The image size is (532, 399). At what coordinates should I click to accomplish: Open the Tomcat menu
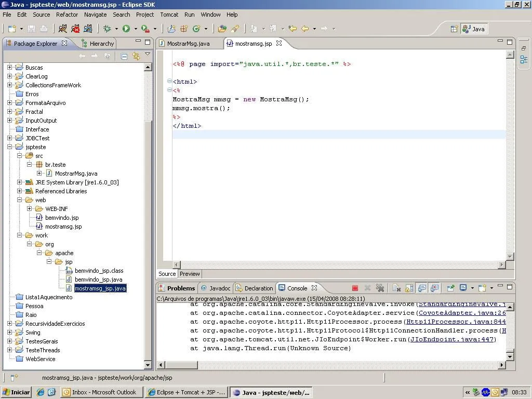(169, 15)
